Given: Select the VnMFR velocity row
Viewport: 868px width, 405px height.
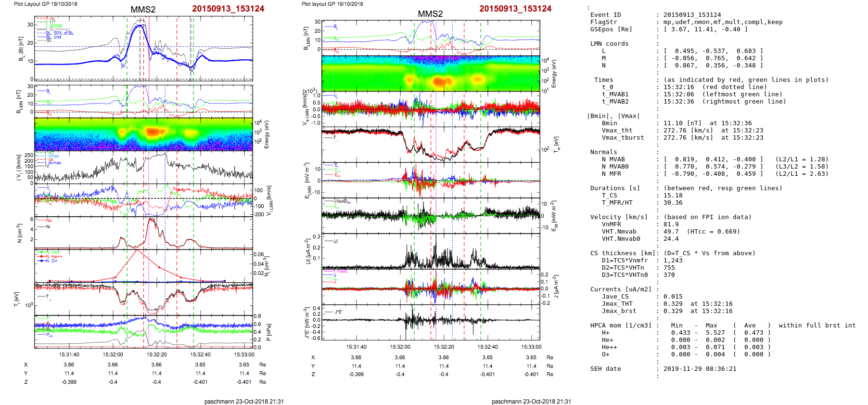Looking at the screenshot, I should point(611,224).
